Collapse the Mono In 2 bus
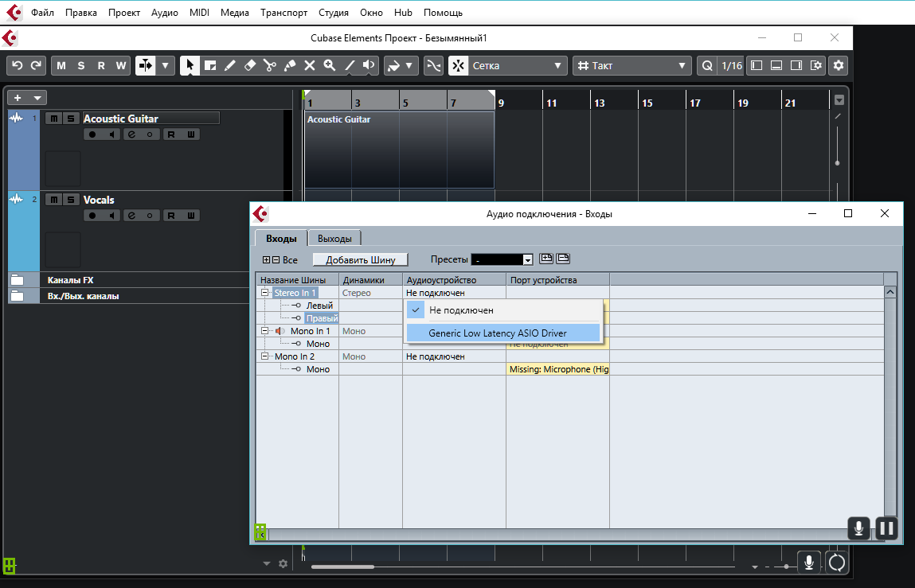The height and width of the screenshot is (588, 915). click(264, 356)
